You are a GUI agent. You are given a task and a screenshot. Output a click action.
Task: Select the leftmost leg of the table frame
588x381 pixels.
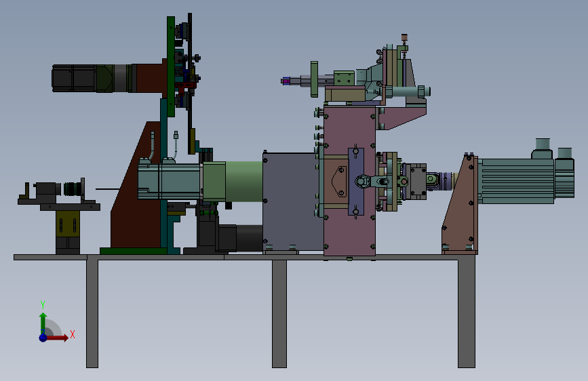pyautogui.click(x=92, y=314)
